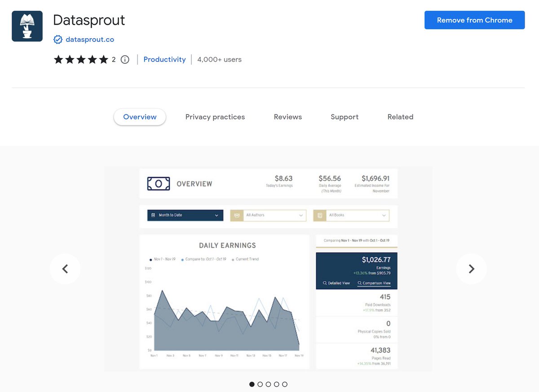Go to previous screenshot with left arrow

click(65, 269)
